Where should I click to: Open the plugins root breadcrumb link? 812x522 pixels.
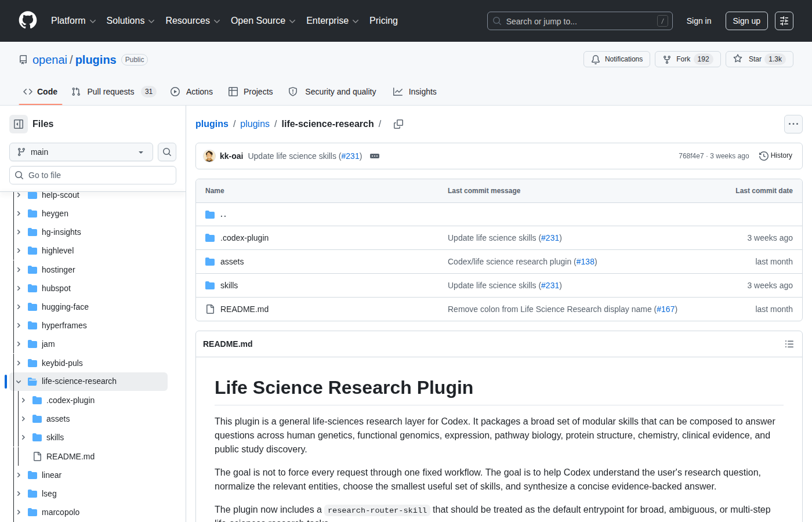point(212,124)
